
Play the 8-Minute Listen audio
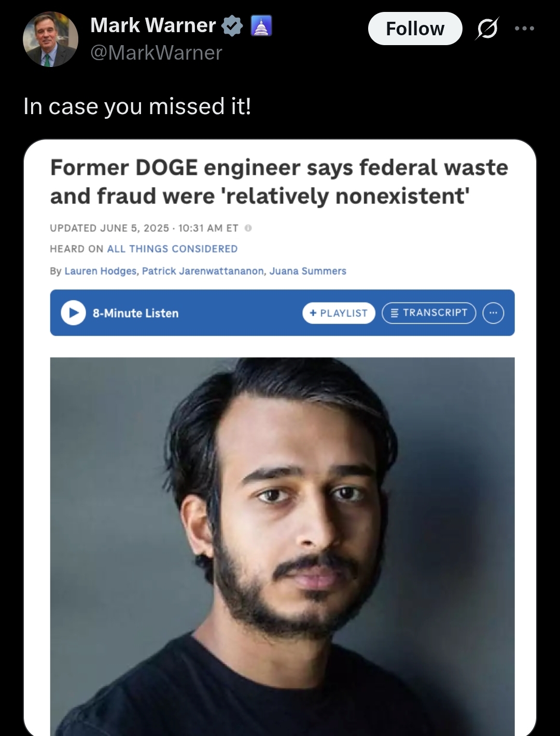coord(73,313)
